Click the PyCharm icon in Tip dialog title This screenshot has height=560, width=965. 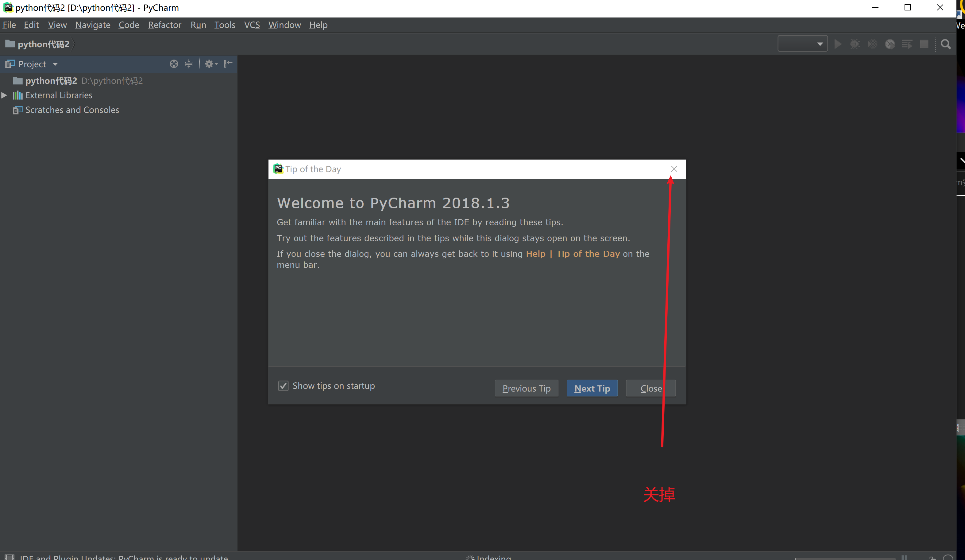pos(278,168)
